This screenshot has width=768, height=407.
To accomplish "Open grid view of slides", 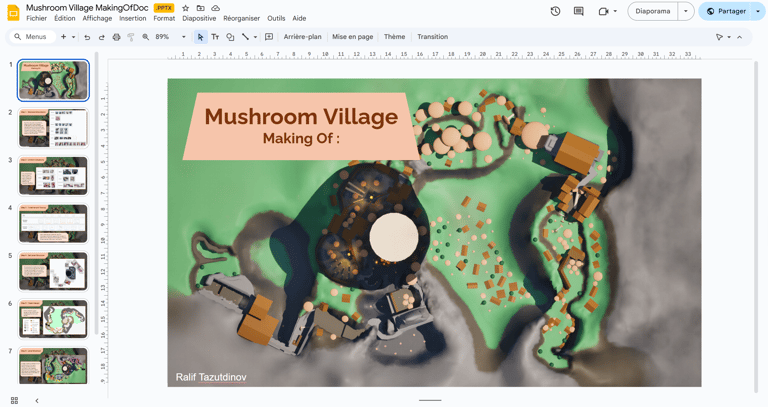I will point(14,400).
